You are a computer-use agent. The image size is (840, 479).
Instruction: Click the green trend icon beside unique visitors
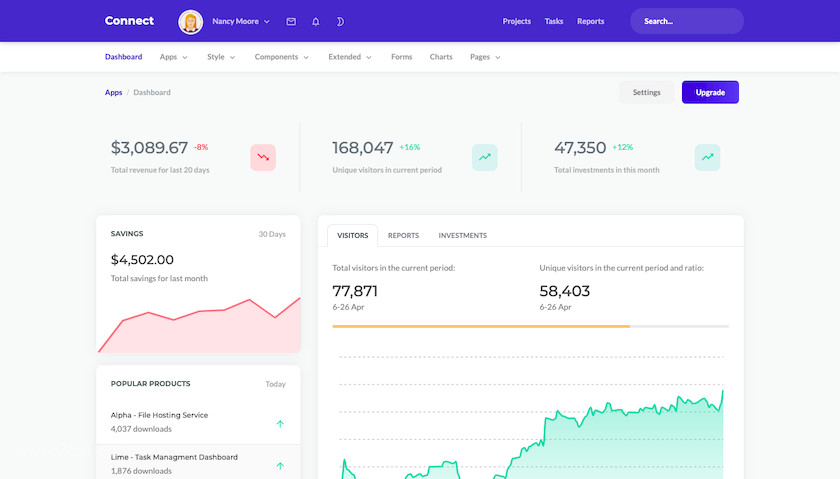[485, 158]
